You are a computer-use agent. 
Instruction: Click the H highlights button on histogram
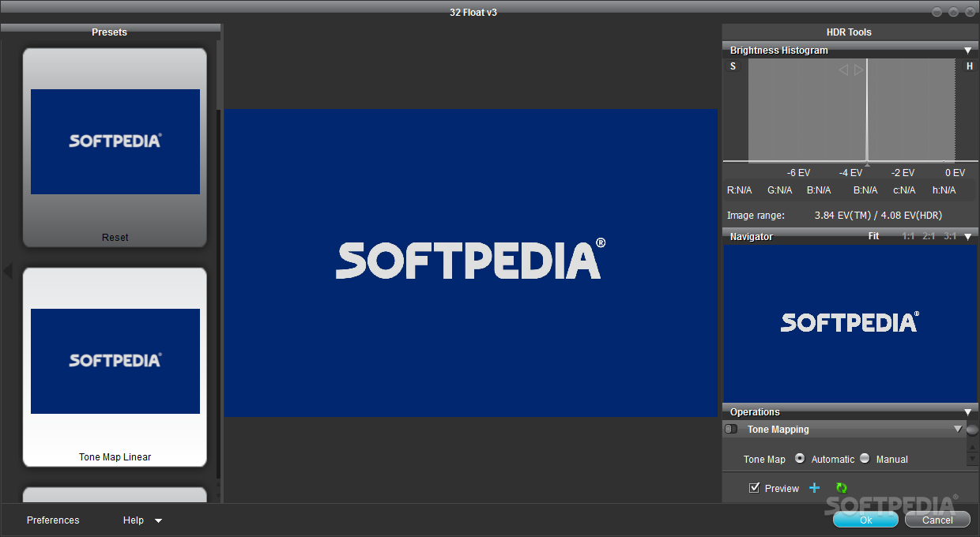click(970, 66)
